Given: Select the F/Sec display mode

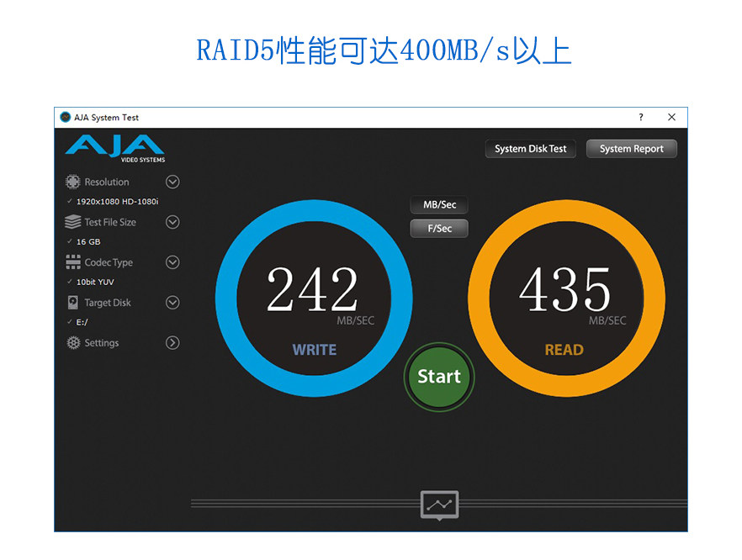Looking at the screenshot, I should click(439, 229).
